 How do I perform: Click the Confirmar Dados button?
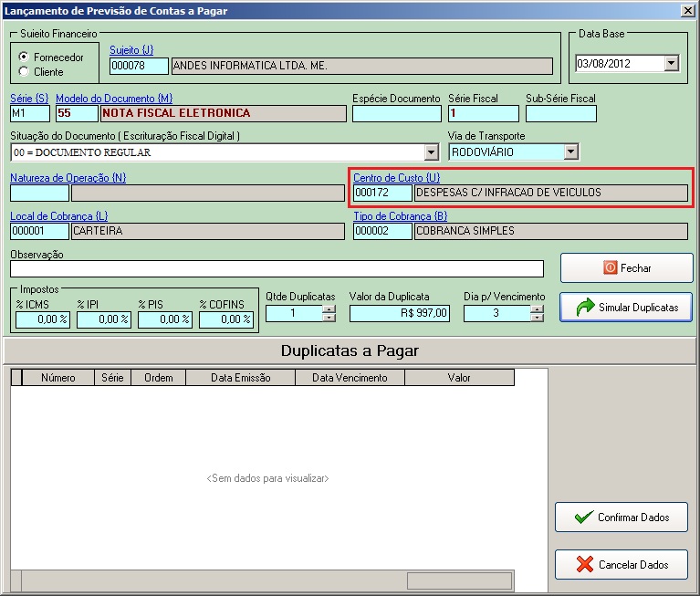tap(621, 517)
